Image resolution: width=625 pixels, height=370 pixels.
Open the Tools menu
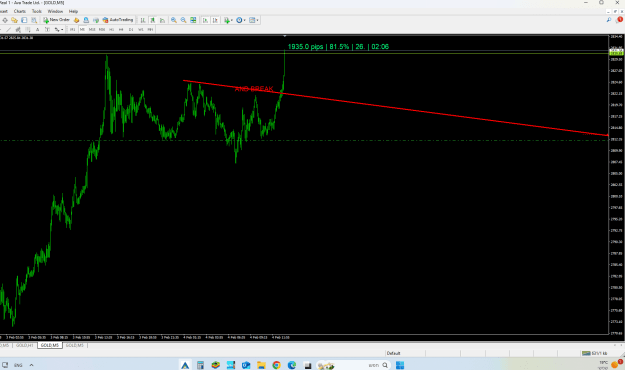(37, 11)
